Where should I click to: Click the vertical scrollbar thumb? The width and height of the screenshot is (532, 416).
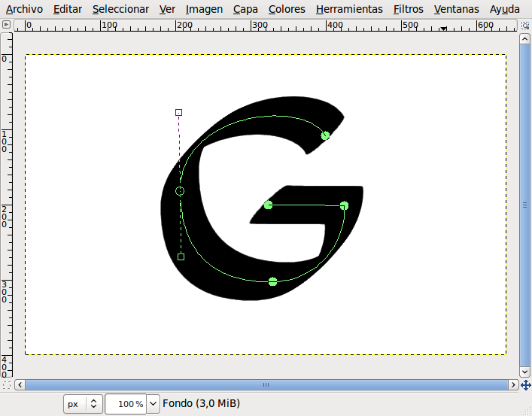point(524,205)
